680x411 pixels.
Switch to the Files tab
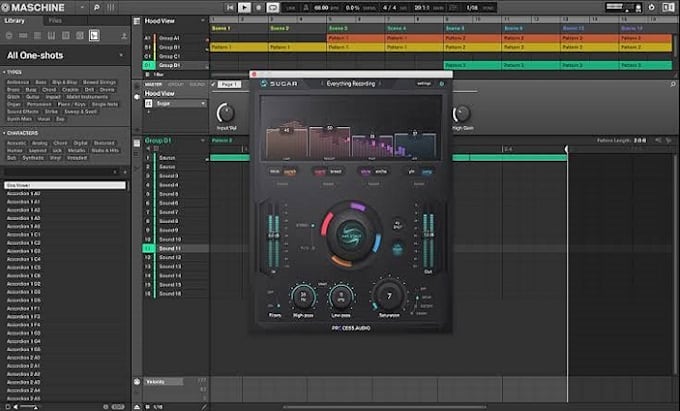55,21
